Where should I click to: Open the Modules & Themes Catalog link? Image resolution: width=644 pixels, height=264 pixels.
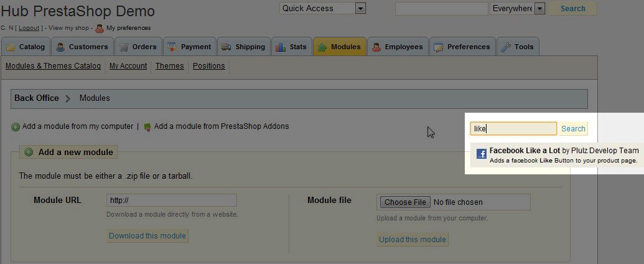(53, 66)
